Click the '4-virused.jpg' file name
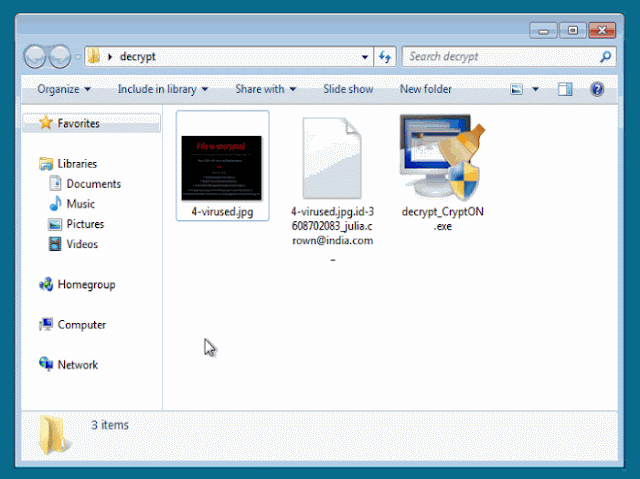640x479 pixels. click(222, 212)
